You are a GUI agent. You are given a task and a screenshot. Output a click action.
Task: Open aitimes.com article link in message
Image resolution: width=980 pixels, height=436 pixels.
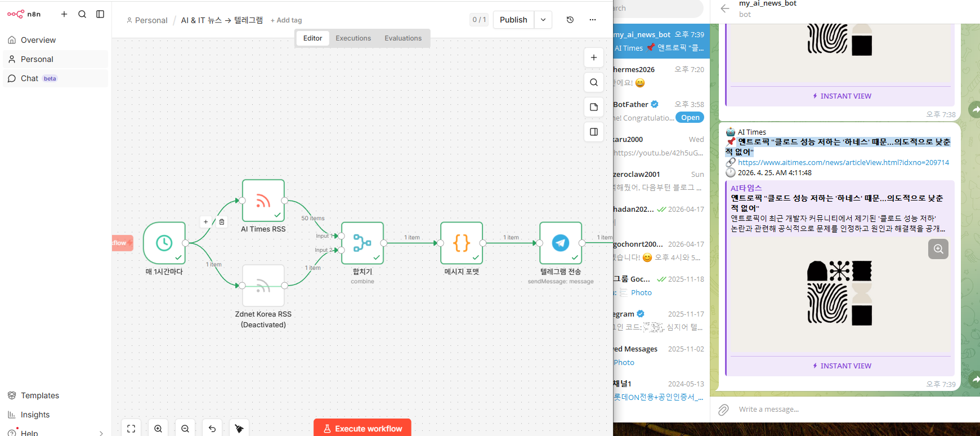coord(843,162)
